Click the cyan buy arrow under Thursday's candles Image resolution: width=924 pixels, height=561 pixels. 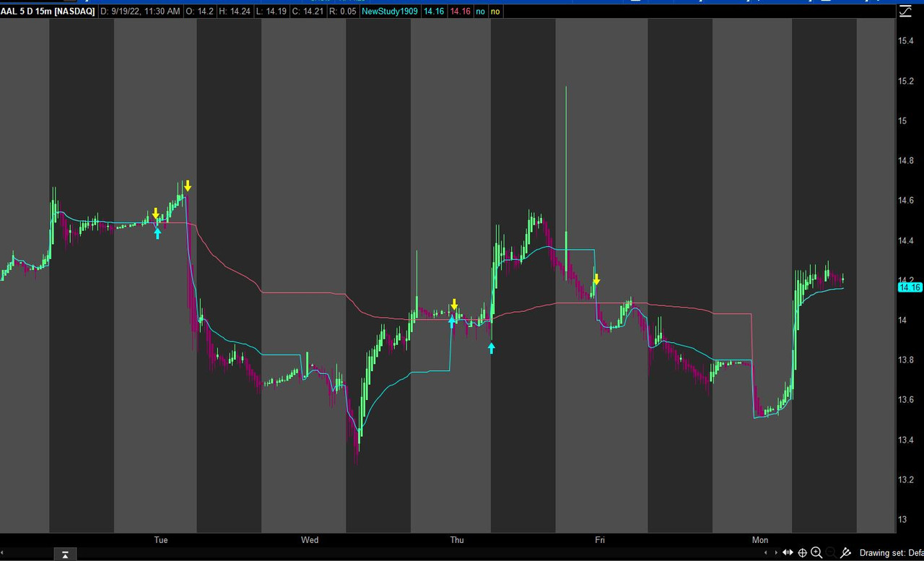491,348
